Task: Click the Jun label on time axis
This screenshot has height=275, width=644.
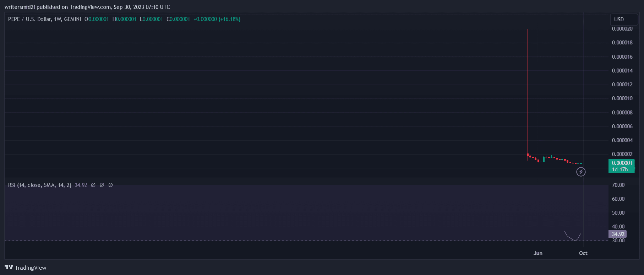Action: click(538, 253)
